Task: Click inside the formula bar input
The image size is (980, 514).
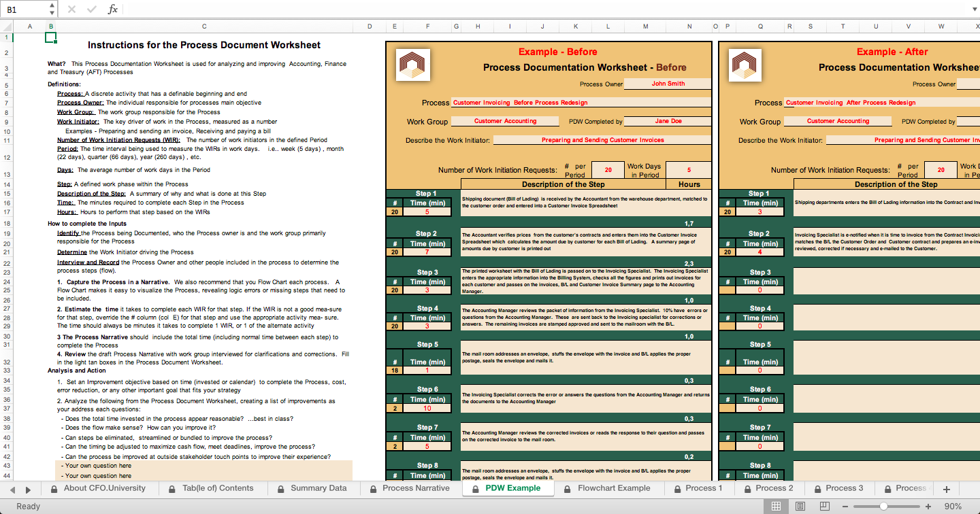Action: [544, 10]
